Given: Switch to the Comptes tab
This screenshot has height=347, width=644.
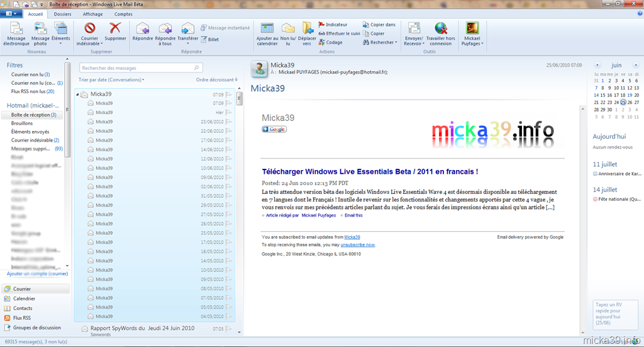Looking at the screenshot, I should [x=123, y=14].
